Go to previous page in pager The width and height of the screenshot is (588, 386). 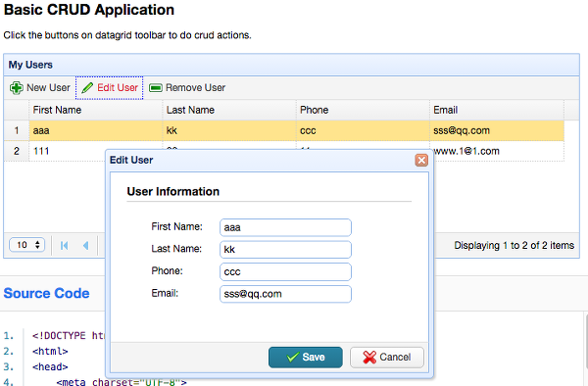[x=86, y=246]
